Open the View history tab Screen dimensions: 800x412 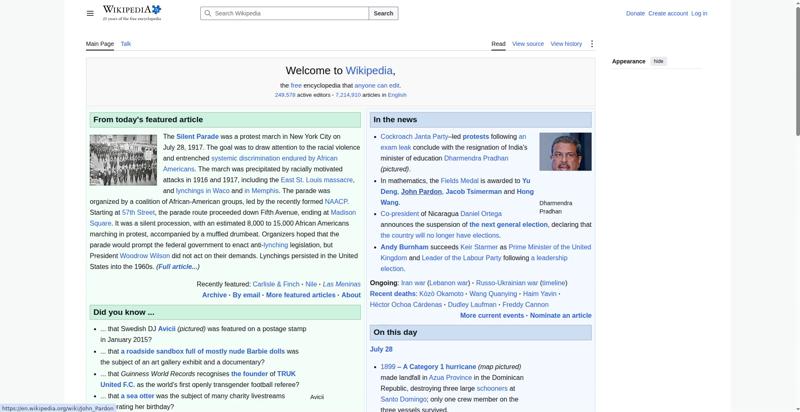(566, 44)
